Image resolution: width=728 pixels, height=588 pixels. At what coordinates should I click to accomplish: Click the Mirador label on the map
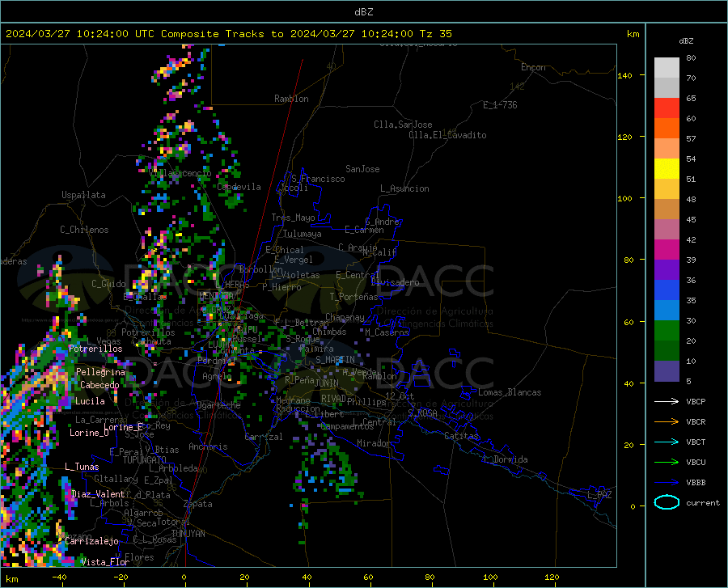[x=373, y=443]
